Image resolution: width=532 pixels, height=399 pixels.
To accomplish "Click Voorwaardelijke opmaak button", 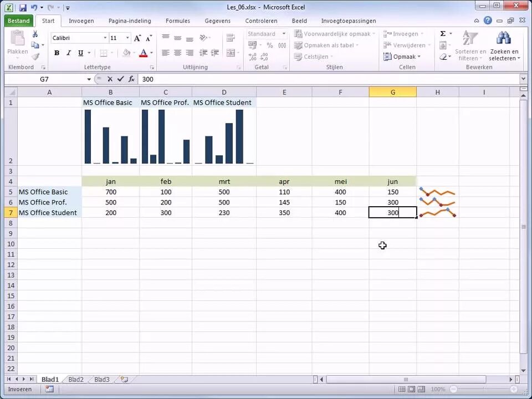I will click(335, 34).
